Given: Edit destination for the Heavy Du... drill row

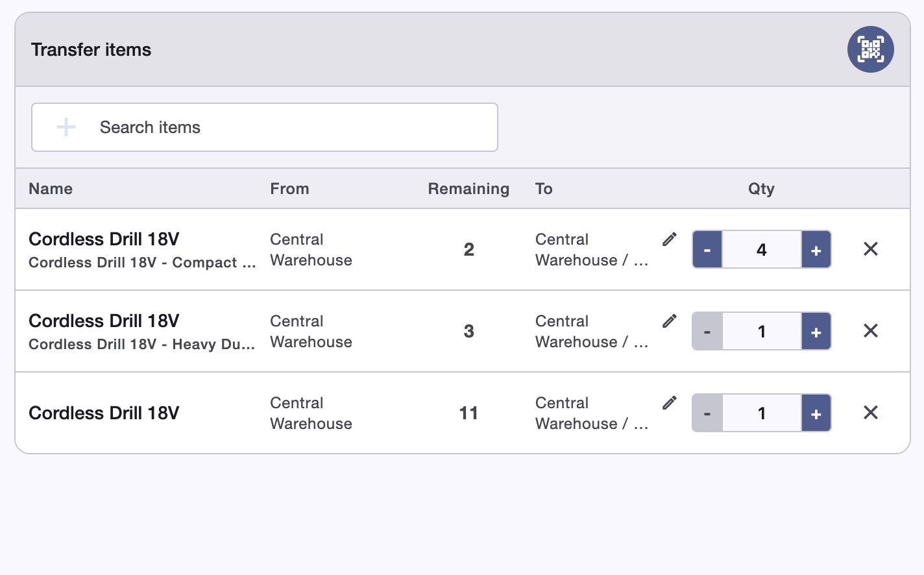Looking at the screenshot, I should 670,321.
